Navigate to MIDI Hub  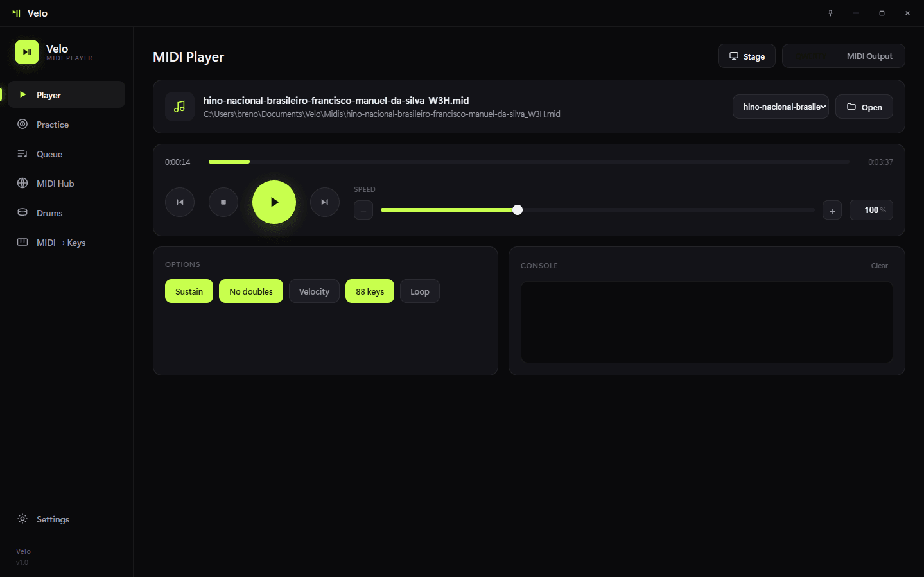click(66, 184)
